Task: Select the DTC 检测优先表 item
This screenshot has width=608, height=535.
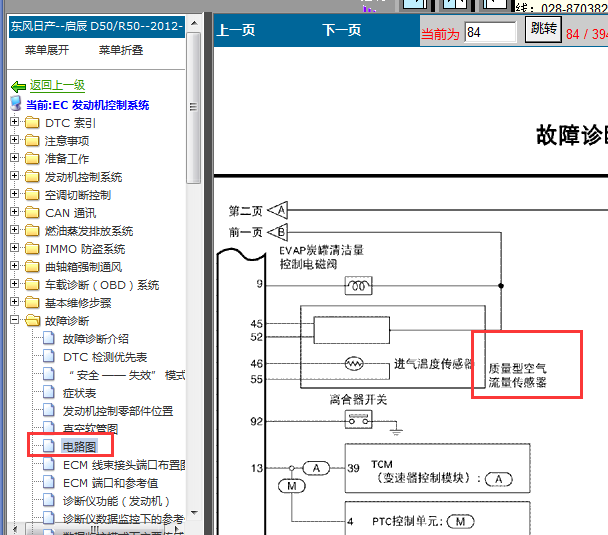Action: pyautogui.click(x=105, y=357)
